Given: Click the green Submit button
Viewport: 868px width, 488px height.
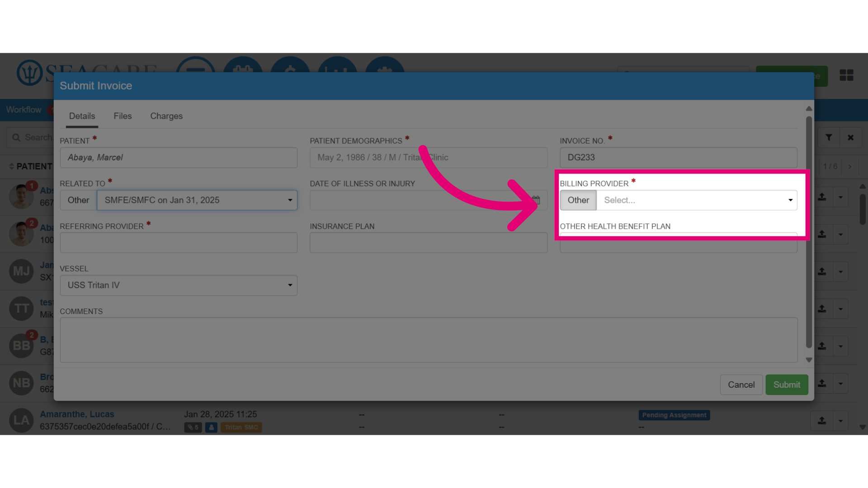Looking at the screenshot, I should (x=787, y=385).
